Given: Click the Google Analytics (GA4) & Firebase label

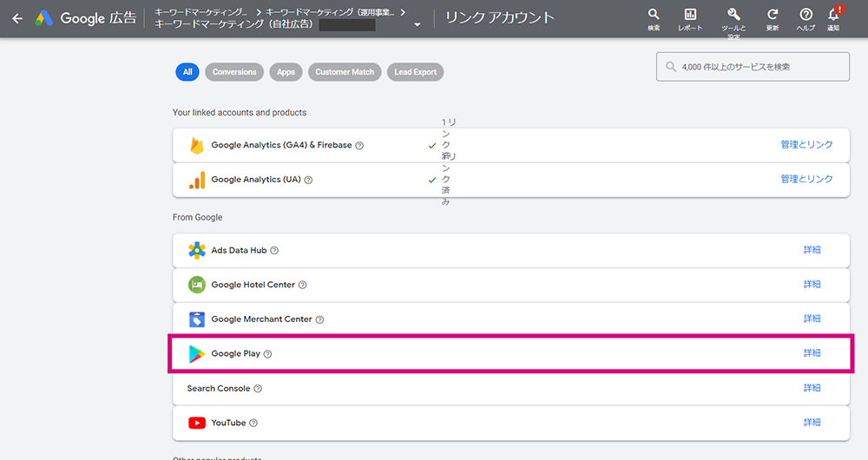Looking at the screenshot, I should pyautogui.click(x=282, y=145).
